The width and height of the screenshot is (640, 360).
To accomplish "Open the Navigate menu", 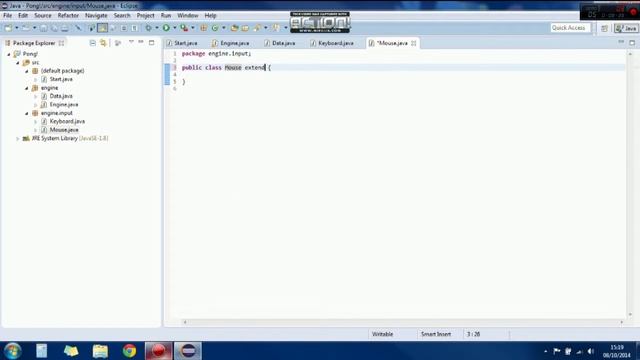I will point(96,16).
